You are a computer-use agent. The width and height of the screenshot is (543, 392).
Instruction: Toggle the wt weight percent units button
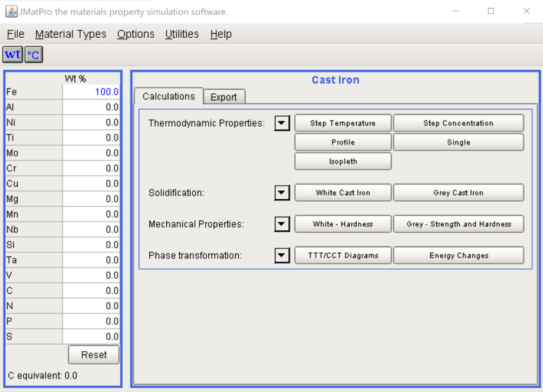(13, 54)
